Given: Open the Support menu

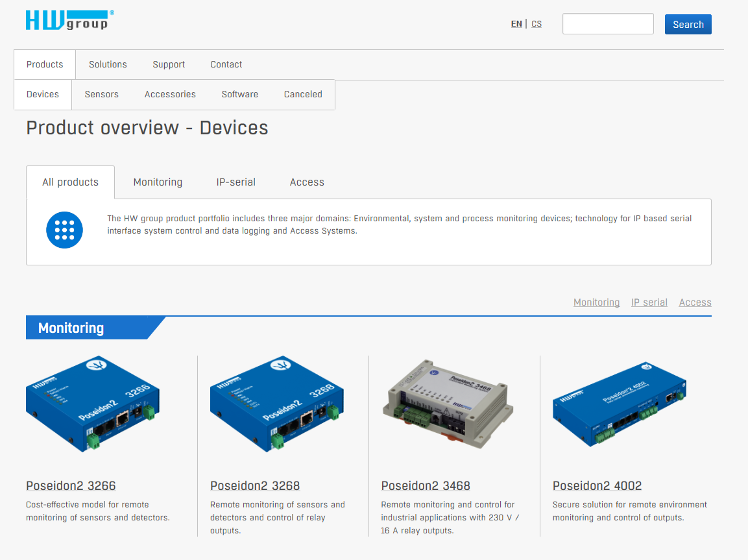Looking at the screenshot, I should pos(169,64).
